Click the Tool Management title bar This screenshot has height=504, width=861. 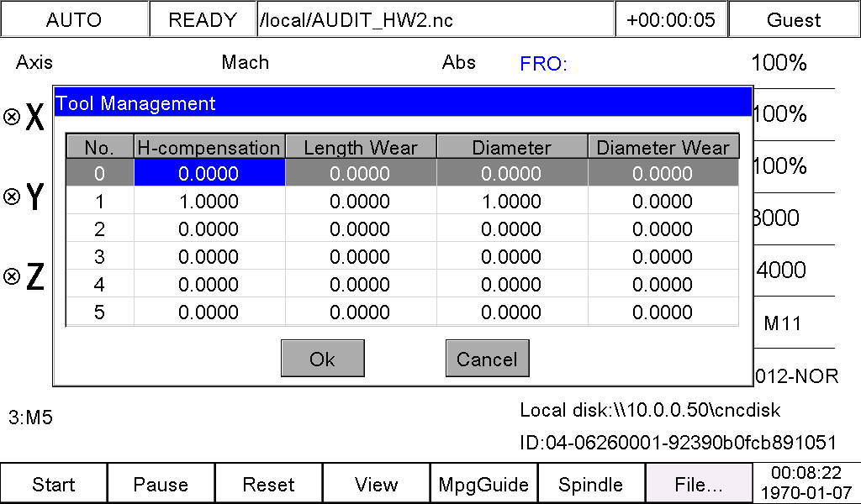[x=403, y=102]
